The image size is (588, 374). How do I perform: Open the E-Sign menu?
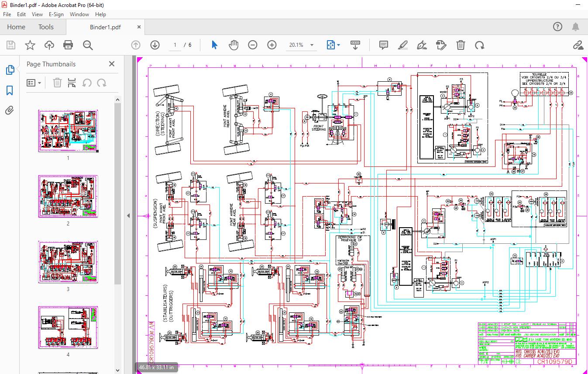pos(56,14)
